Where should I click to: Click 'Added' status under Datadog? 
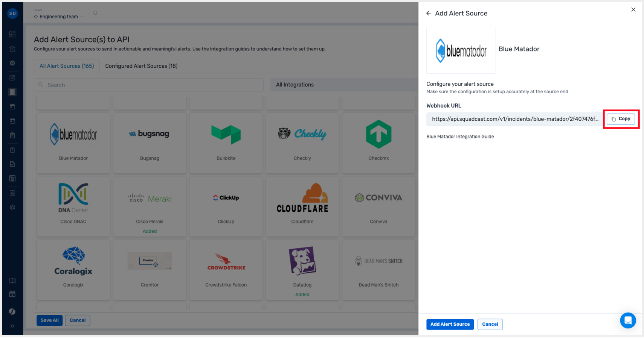point(302,294)
